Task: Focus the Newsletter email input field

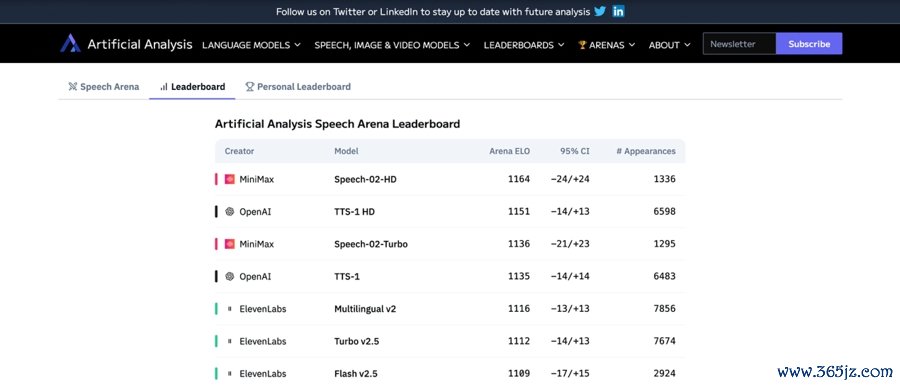Action: pos(739,44)
